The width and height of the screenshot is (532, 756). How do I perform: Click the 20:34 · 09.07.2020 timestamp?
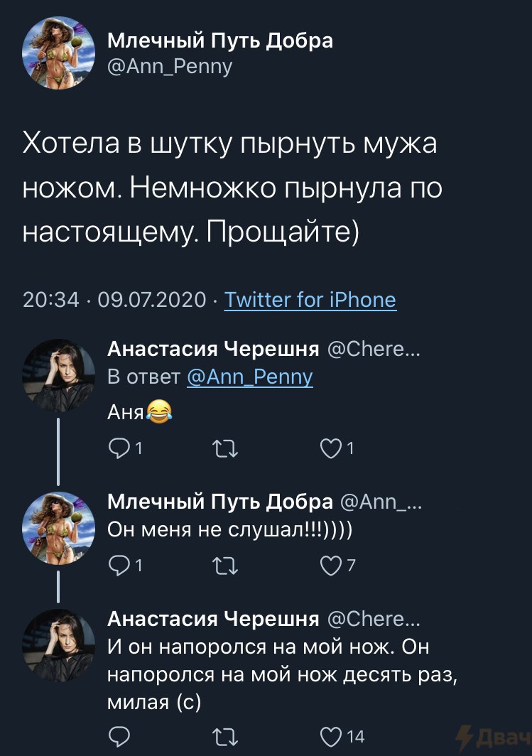(x=115, y=300)
